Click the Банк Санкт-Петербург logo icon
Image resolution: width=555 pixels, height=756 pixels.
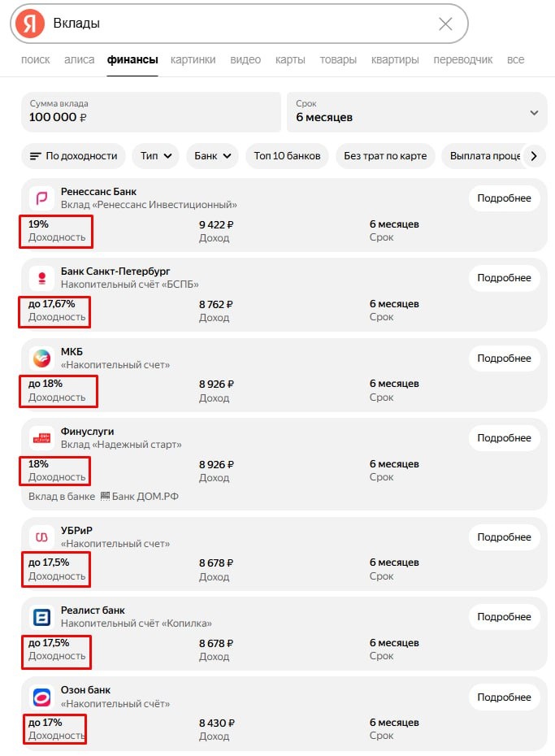click(41, 278)
